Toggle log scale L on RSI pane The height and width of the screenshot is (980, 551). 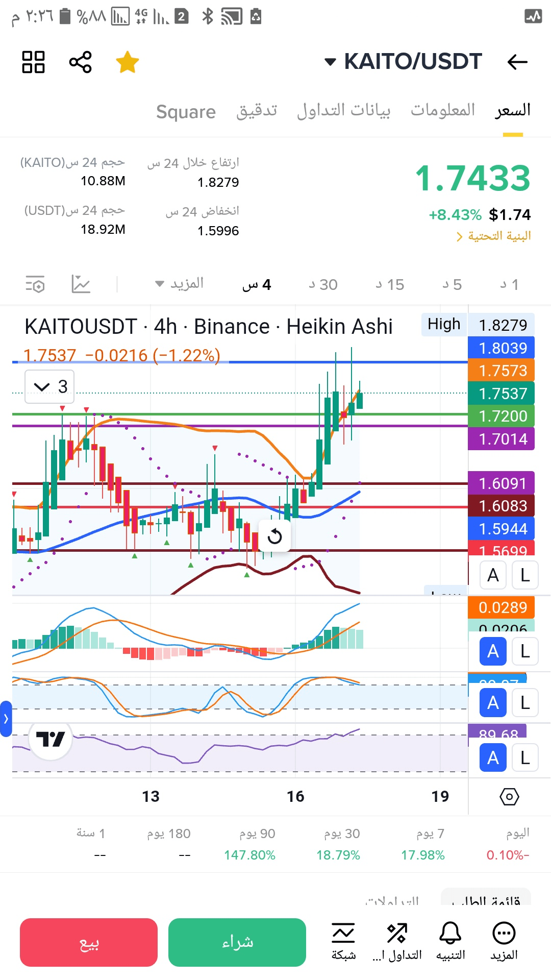click(x=525, y=758)
